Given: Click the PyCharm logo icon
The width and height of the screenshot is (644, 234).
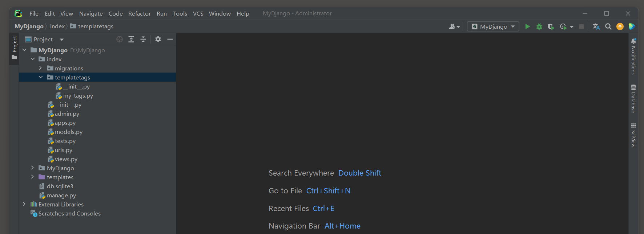Looking at the screenshot, I should [18, 13].
